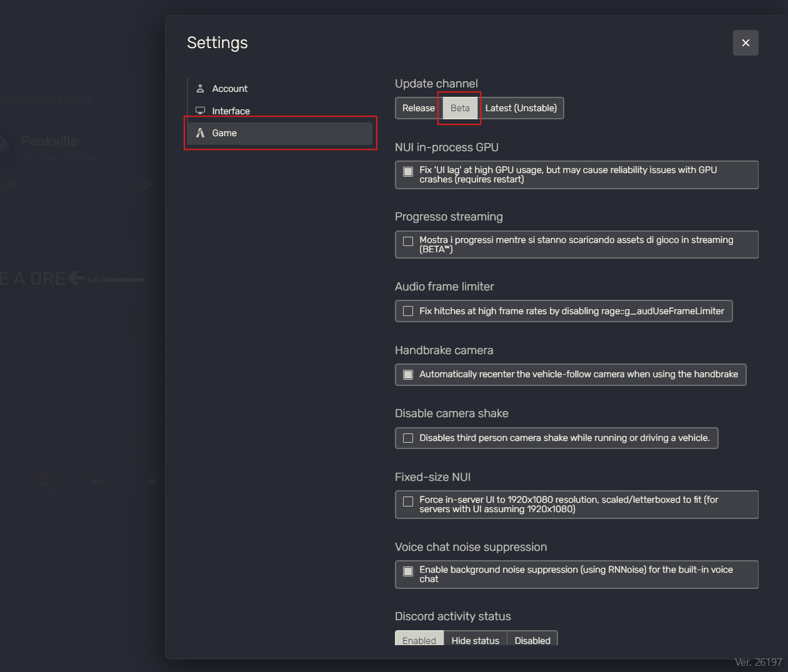Click the Peakville server logo
Image resolution: width=788 pixels, height=672 pixels.
click(5, 148)
